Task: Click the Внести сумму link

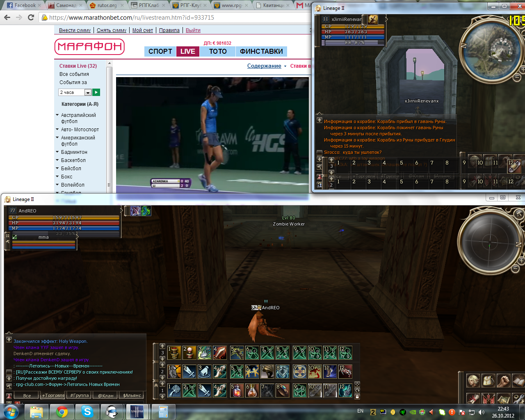Action: tap(75, 30)
